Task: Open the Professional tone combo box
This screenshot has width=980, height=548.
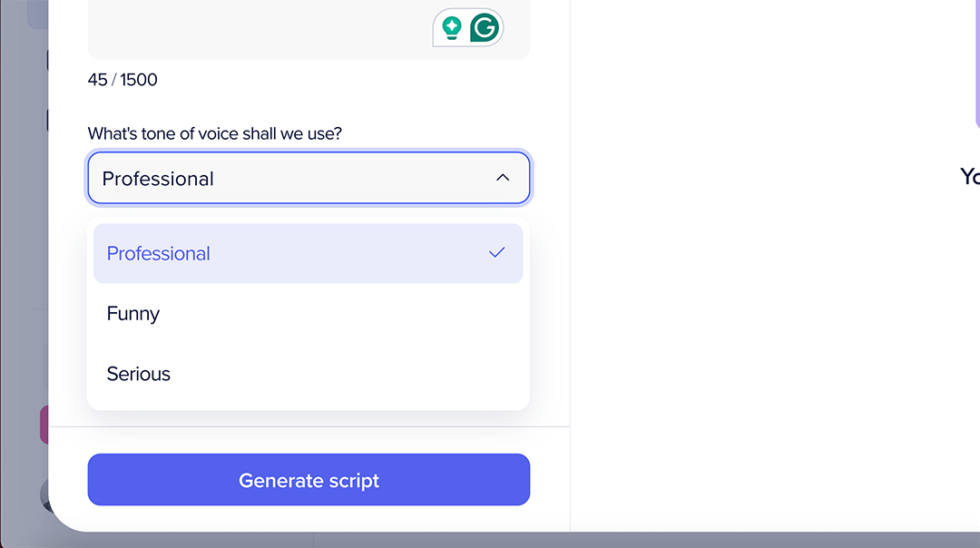Action: (x=309, y=178)
